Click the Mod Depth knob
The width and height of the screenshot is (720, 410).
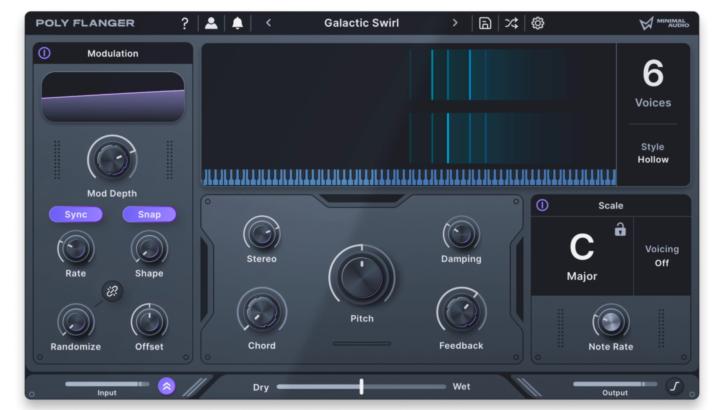click(112, 159)
